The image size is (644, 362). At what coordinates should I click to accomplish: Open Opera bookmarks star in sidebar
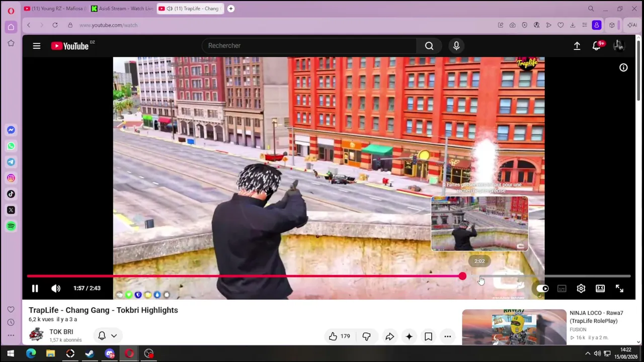tap(11, 43)
